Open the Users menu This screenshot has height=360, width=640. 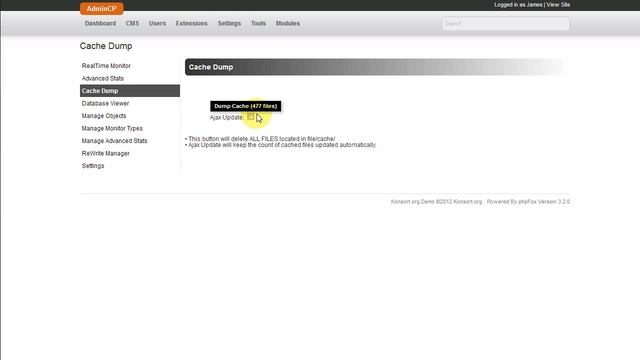(157, 23)
